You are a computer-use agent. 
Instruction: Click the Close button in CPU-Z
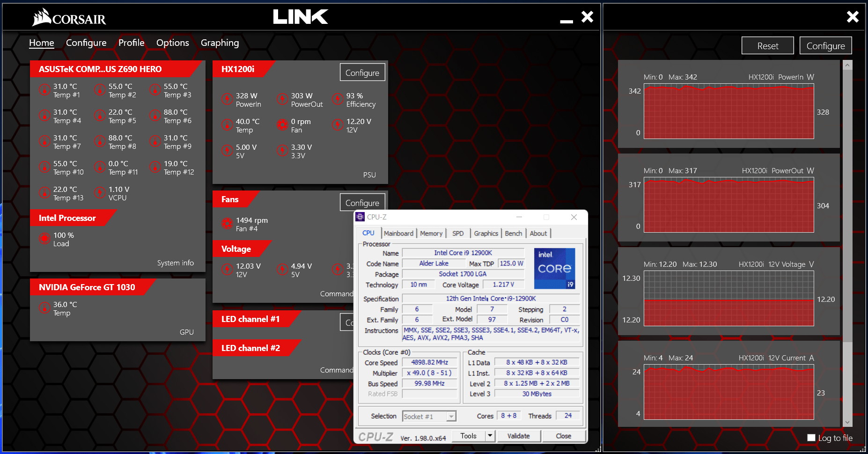(x=564, y=436)
